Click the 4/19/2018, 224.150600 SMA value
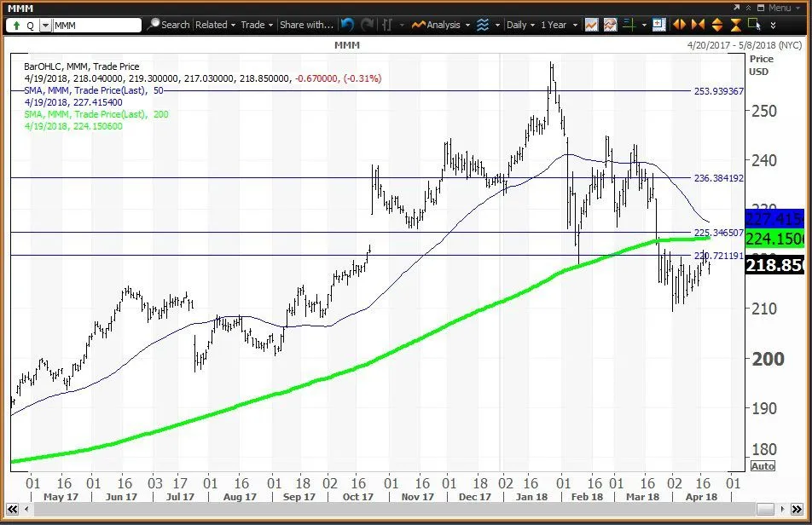Screen dimensions: 812x525 (73, 126)
